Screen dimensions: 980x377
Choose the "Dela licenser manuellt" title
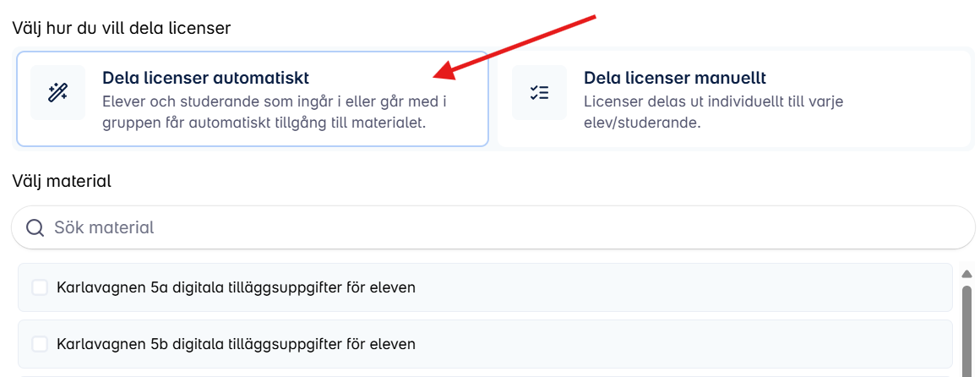coord(675,78)
